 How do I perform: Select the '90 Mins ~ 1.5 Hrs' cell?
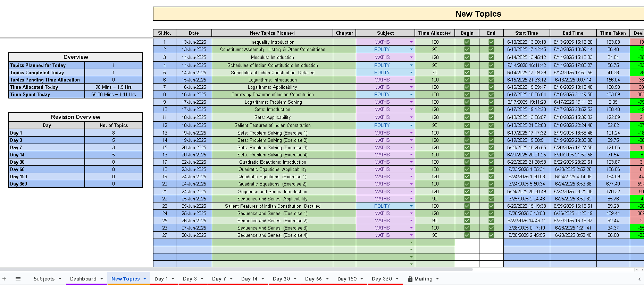114,87
